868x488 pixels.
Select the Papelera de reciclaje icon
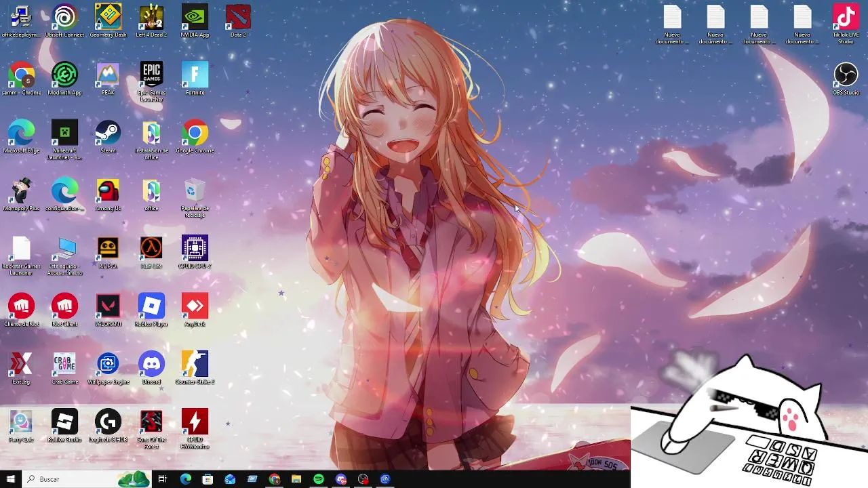tap(195, 199)
